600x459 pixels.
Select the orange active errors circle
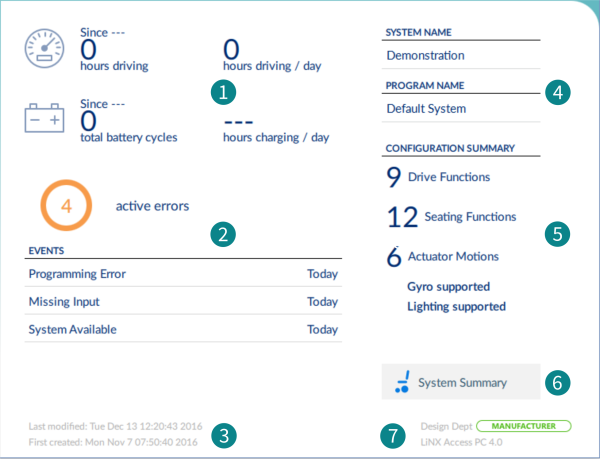66,205
